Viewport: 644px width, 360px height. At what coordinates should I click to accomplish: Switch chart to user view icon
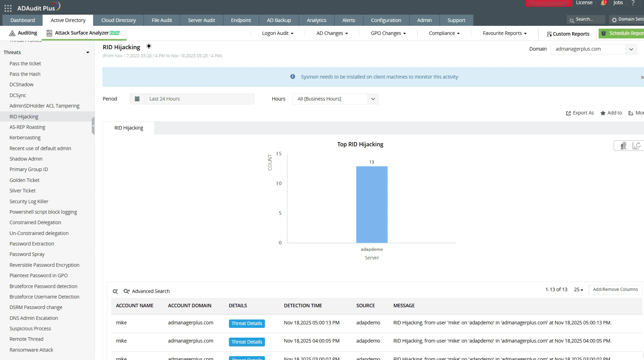click(x=623, y=146)
